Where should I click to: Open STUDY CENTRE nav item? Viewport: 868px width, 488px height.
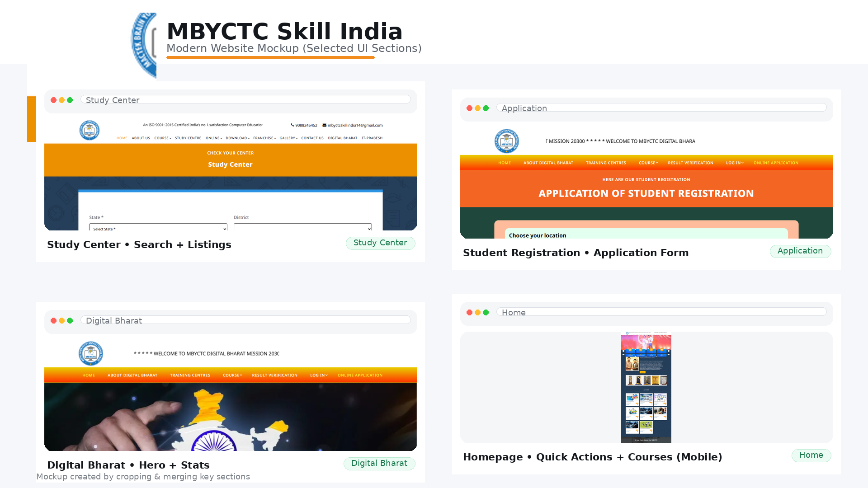188,138
